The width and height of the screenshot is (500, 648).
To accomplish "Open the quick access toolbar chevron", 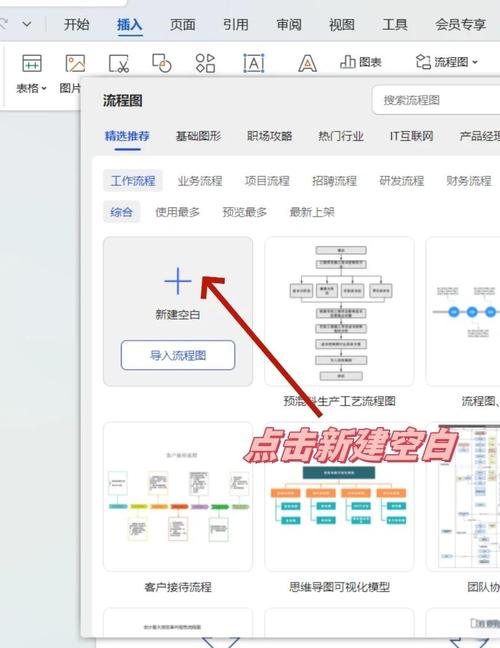I will click(x=27, y=24).
